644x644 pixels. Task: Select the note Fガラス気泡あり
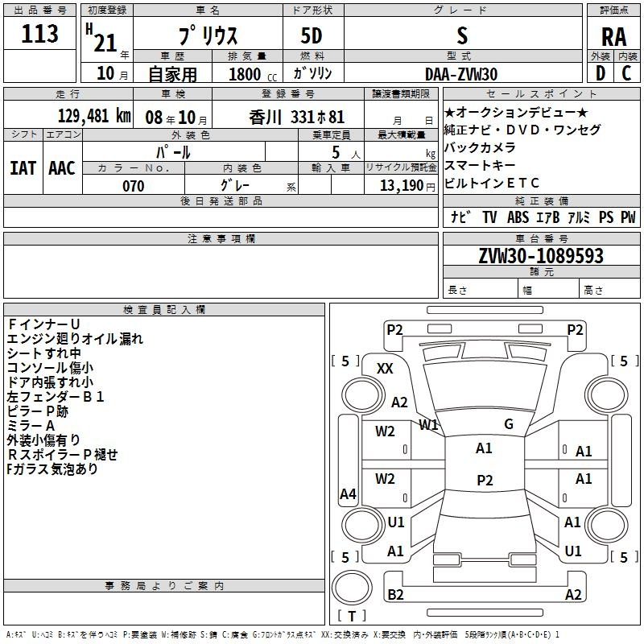tap(52, 469)
